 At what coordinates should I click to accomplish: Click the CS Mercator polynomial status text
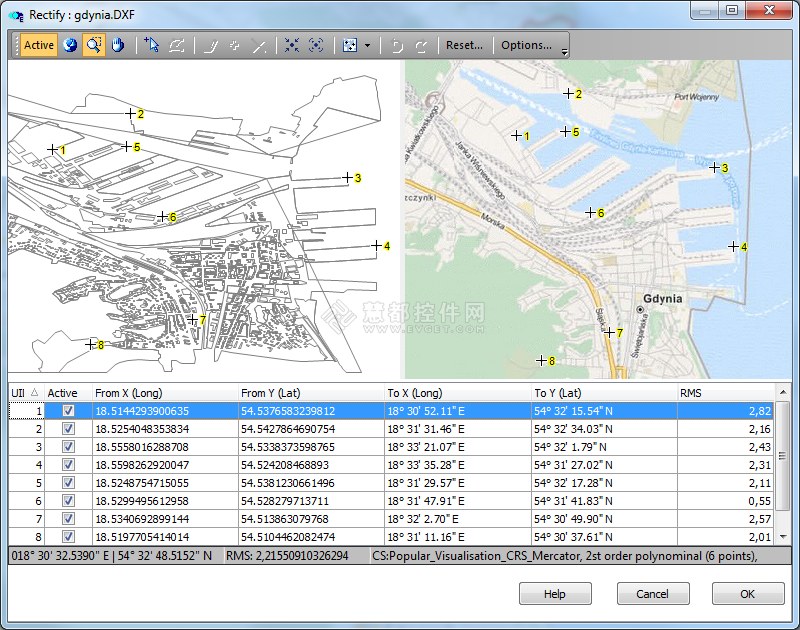coord(564,556)
